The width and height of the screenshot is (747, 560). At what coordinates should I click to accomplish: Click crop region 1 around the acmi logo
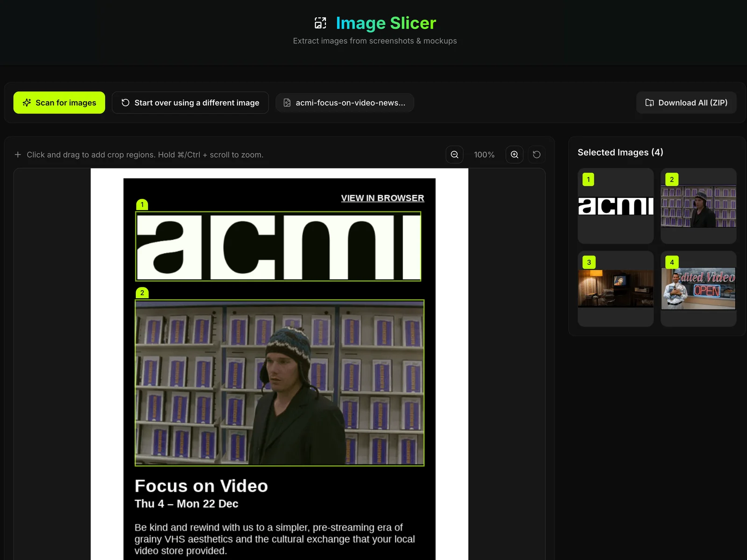pos(278,246)
